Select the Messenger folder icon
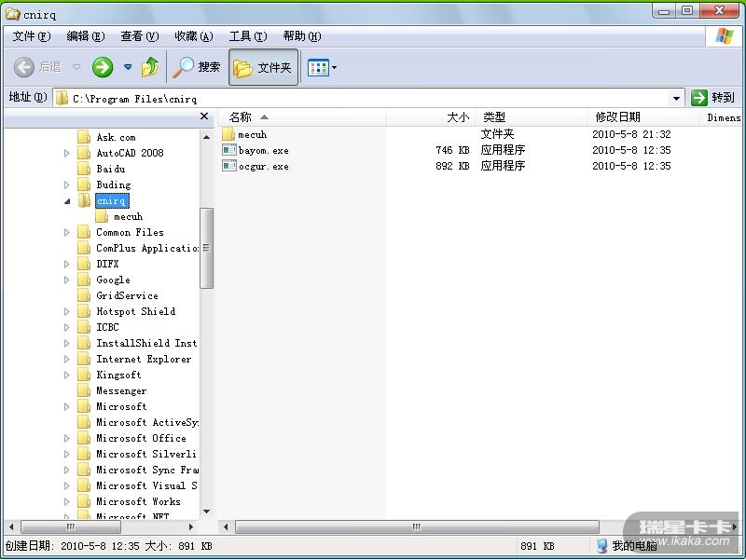746x560 pixels. [84, 390]
